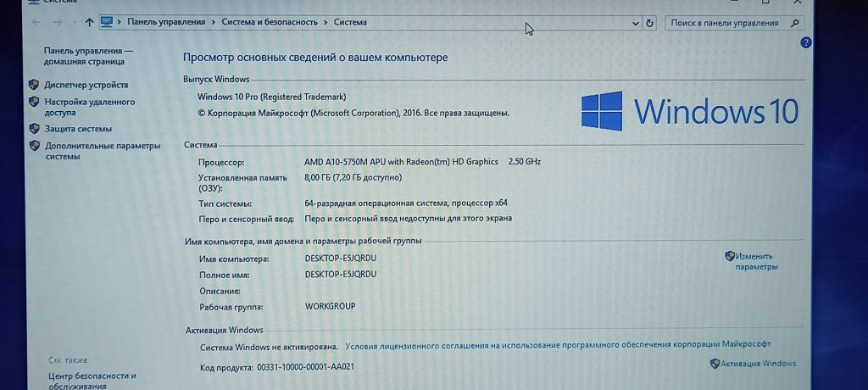Screen dimensions: 868x390
Task: Click 'Изменить параметры' link
Action: [756, 261]
